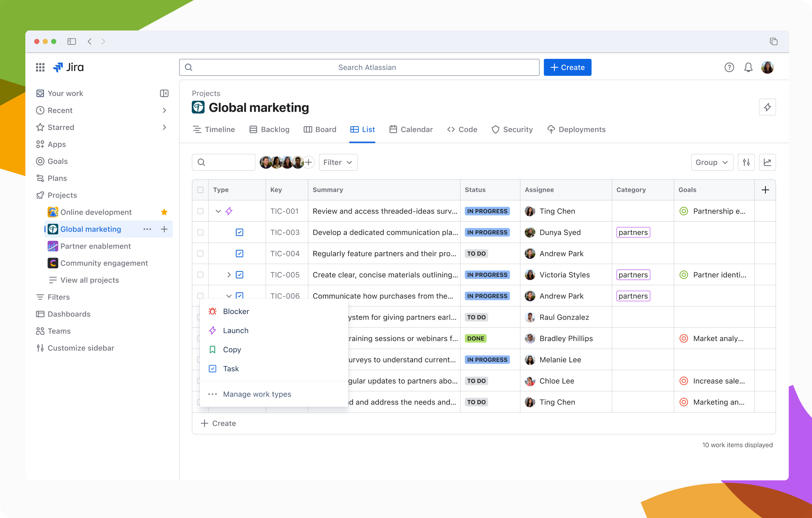Collapse the TIC-001 row chevron
This screenshot has width=812, height=518.
point(218,211)
